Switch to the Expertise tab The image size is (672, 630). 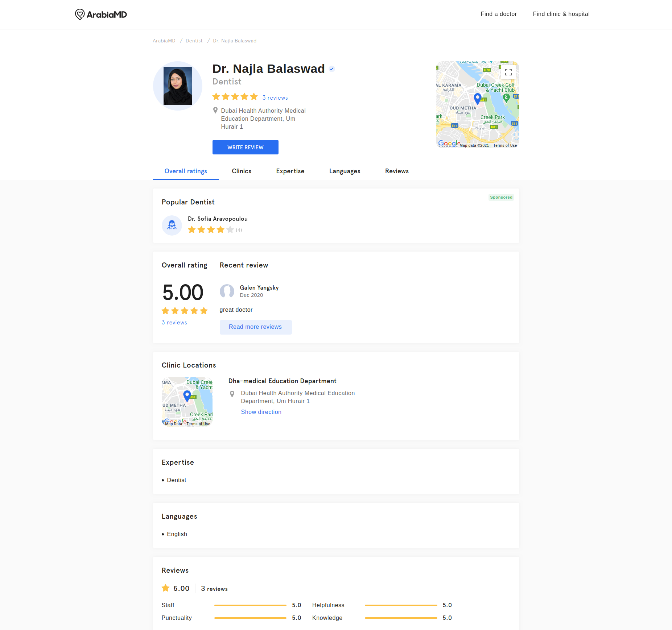coord(290,171)
